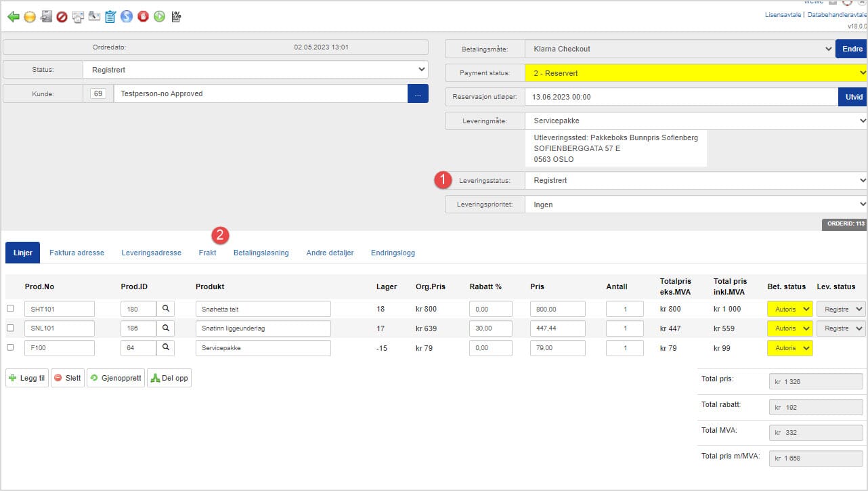Search product ID for Snøhetta telt

pos(165,309)
